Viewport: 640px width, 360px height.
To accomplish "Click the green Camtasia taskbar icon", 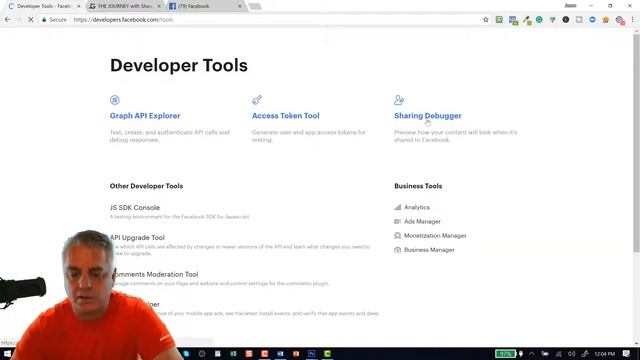I will 327,354.
